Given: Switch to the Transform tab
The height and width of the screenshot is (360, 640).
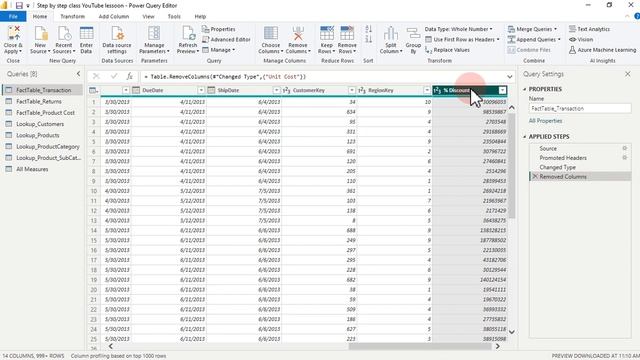Looking at the screenshot, I should click(72, 16).
